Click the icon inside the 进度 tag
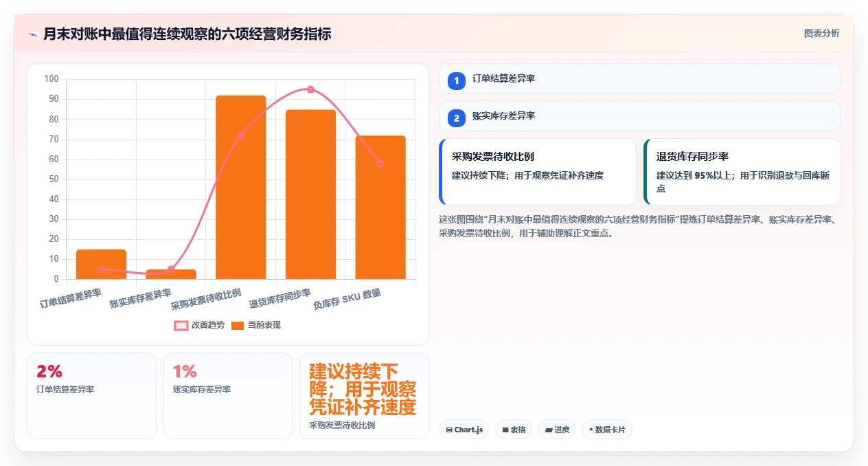868x466 pixels. click(x=549, y=430)
